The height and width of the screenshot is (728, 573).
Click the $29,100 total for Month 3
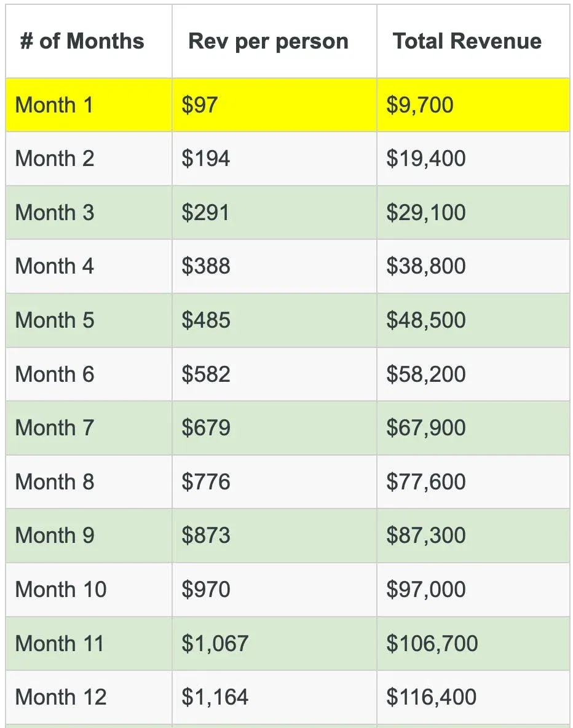473,213
